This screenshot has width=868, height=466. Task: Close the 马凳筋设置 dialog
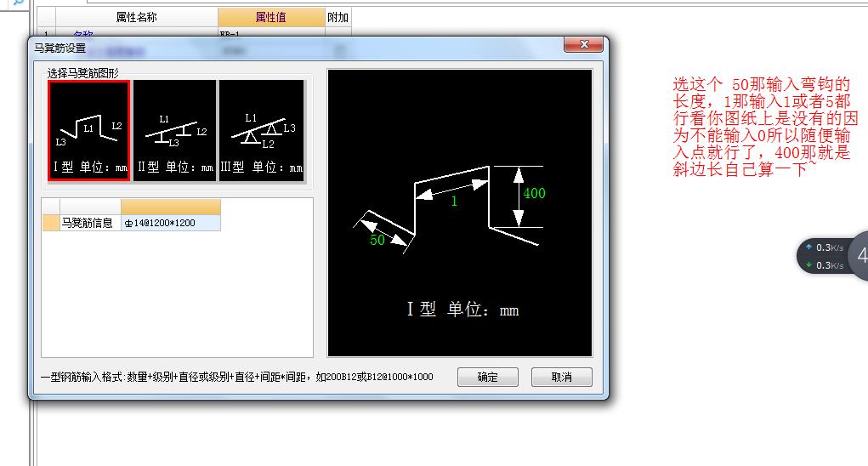pos(583,45)
